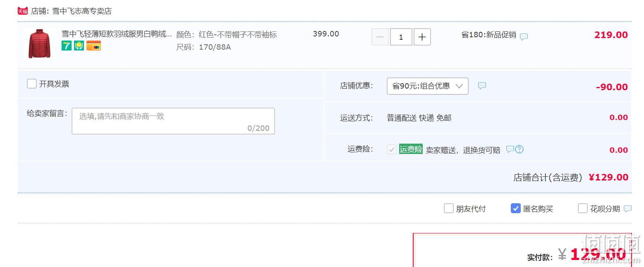This screenshot has width=644, height=267.
Task: Click the 店铺合计 ¥129.00 subtotal amount
Action: [x=608, y=177]
